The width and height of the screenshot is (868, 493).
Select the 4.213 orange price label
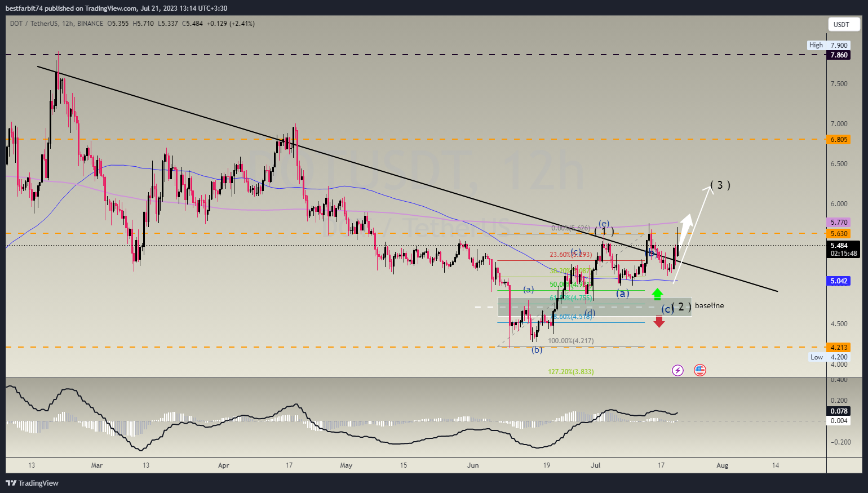pos(839,347)
